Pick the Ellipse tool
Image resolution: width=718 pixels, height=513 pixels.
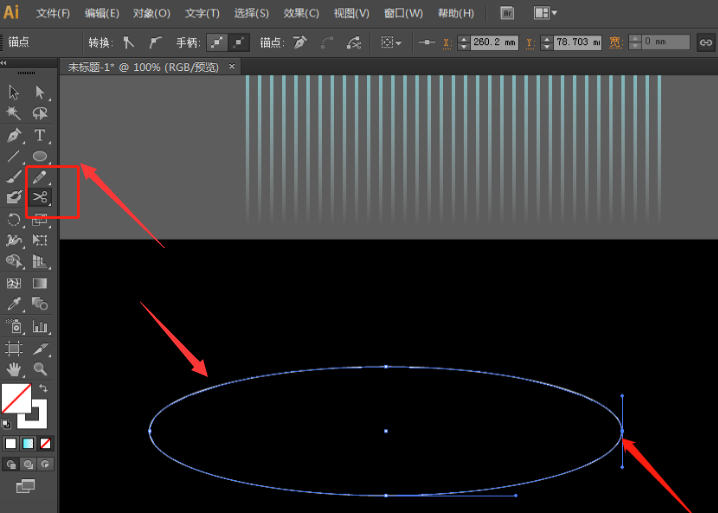[x=40, y=156]
